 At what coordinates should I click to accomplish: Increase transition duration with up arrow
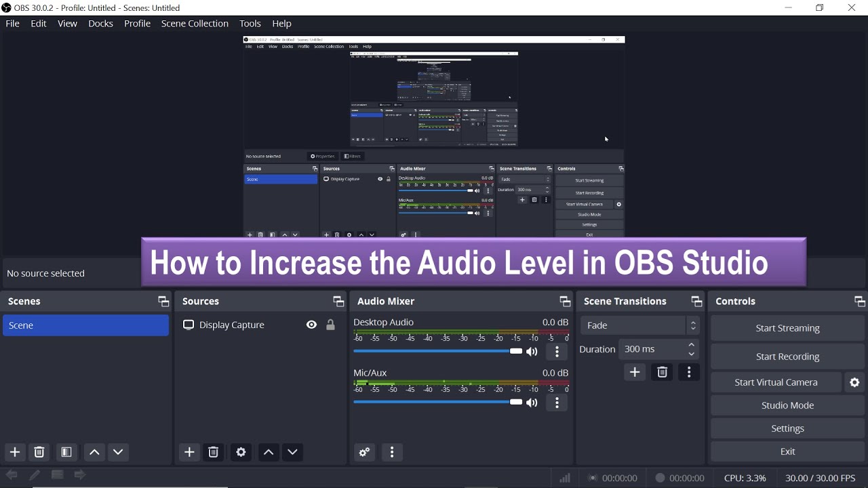692,345
